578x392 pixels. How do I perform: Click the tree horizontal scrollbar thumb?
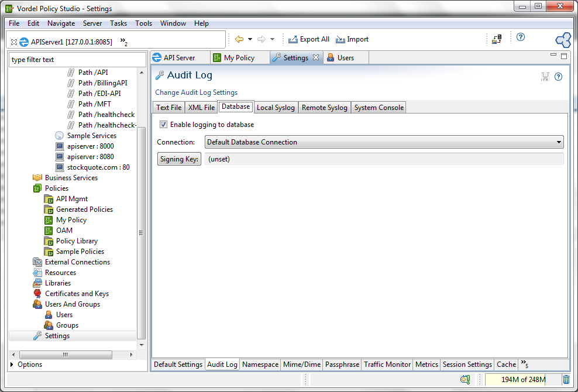pyautogui.click(x=66, y=355)
